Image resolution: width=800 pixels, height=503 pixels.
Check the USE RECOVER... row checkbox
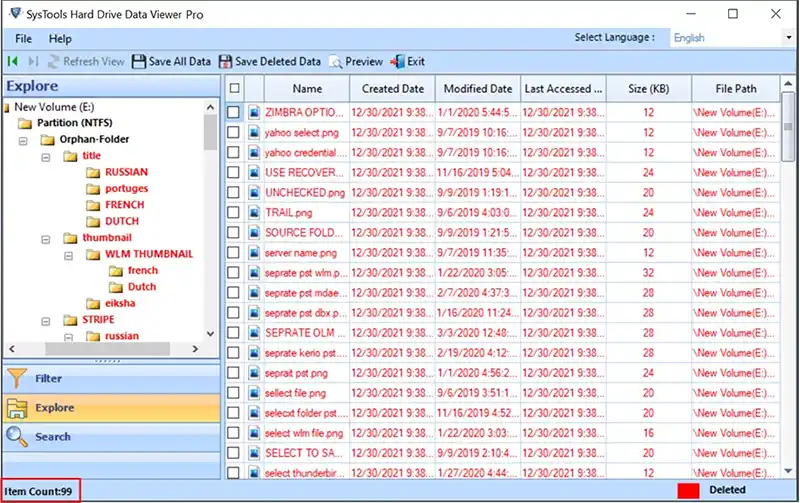coord(233,172)
